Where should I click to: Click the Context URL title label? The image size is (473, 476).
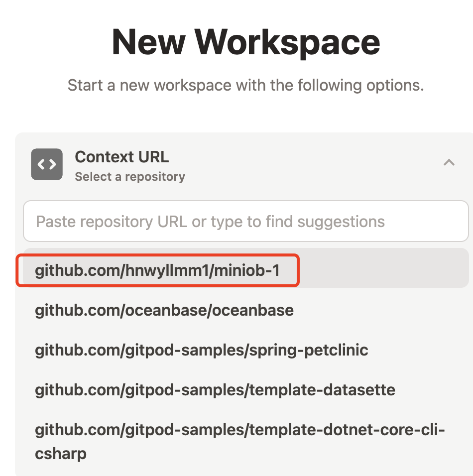(122, 157)
